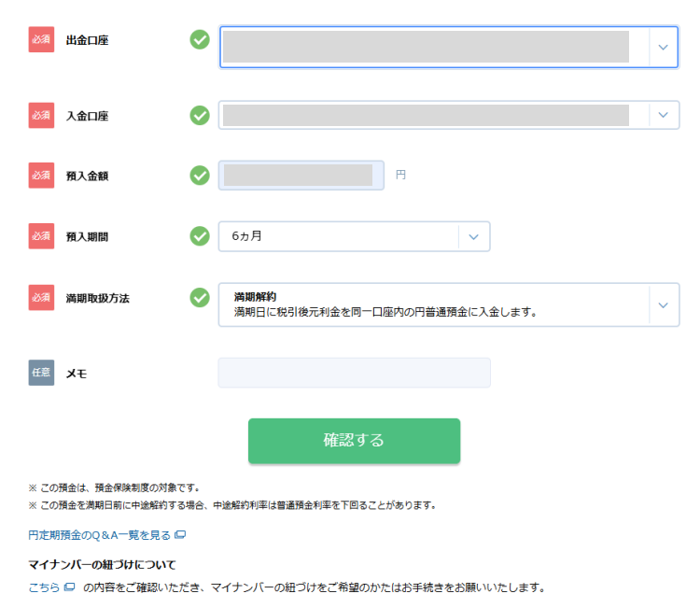This screenshot has height=608, width=700.
Task: Open the 円定期預金のQ&A一覧を見る link
Action: [99, 535]
